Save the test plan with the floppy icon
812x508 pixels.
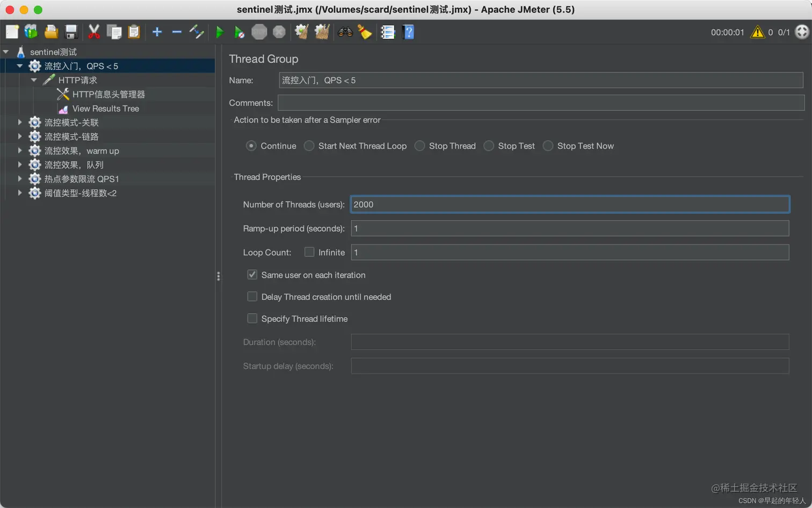click(x=71, y=32)
